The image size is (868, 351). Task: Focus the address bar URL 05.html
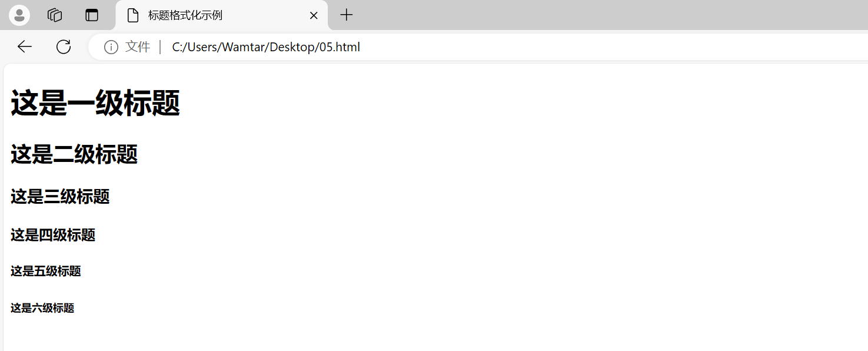pos(266,47)
